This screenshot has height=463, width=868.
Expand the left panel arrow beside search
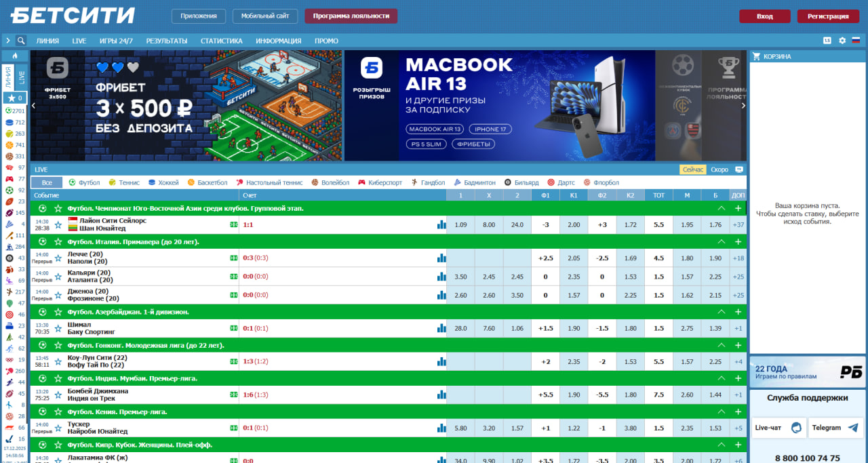pyautogui.click(x=8, y=41)
